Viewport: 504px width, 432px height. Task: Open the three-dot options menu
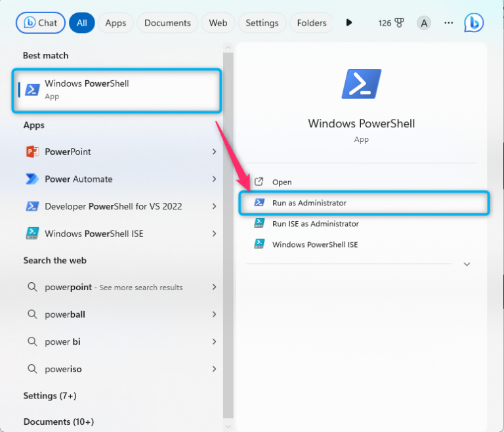click(448, 23)
